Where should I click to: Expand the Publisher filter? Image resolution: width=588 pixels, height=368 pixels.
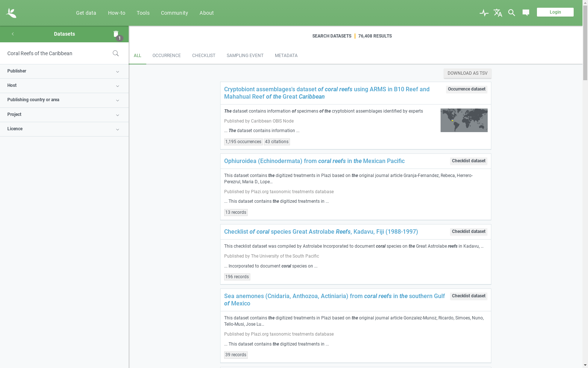pyautogui.click(x=64, y=71)
